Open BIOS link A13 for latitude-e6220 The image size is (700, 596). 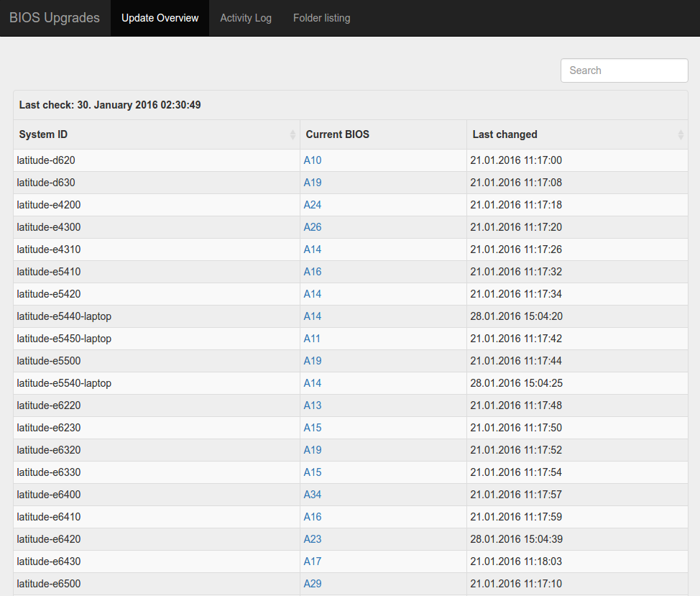coord(313,405)
